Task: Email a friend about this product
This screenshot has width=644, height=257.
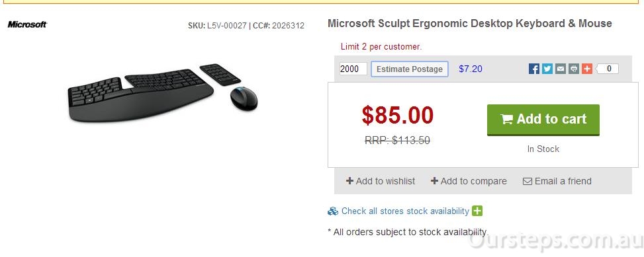Action: [x=557, y=181]
